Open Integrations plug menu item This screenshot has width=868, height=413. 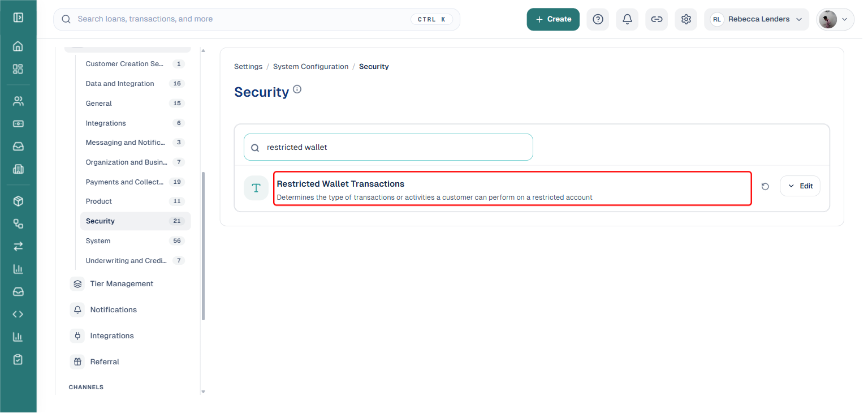pos(128,336)
